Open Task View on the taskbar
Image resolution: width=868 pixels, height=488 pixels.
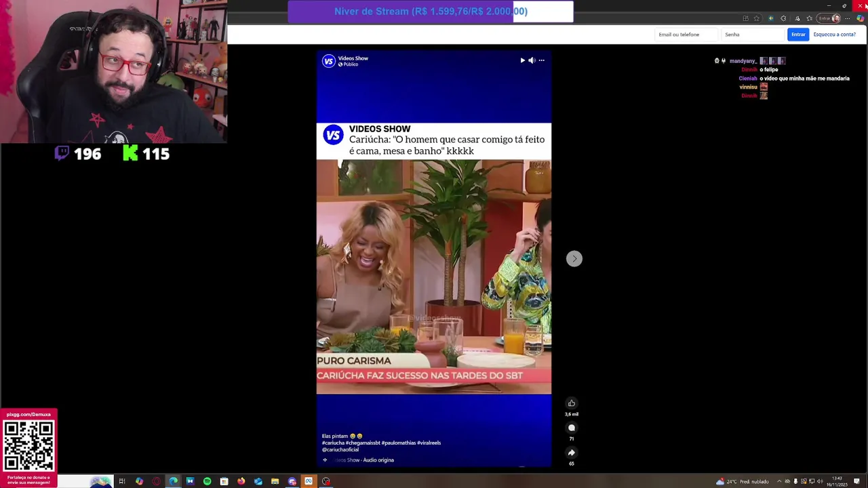click(122, 481)
